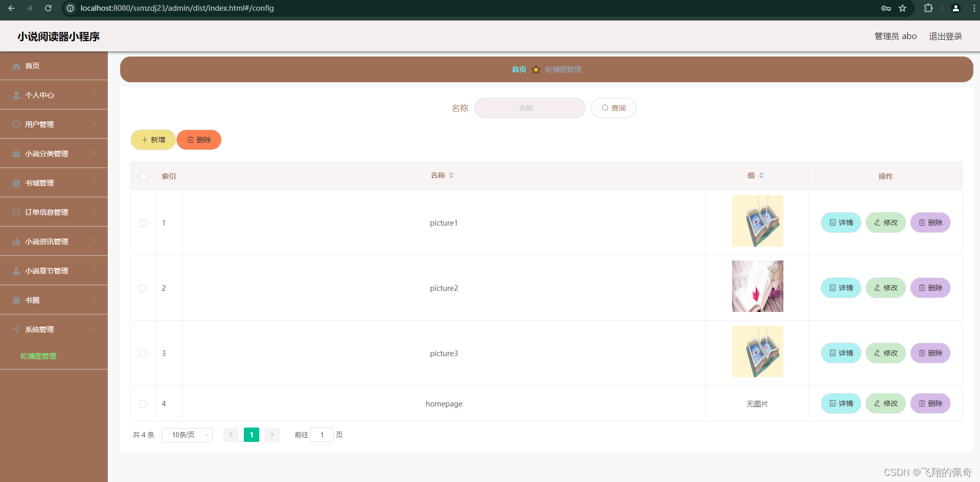Viewport: 980px width, 482px height.
Task: Reload the page with refresh icon
Action: [48, 8]
